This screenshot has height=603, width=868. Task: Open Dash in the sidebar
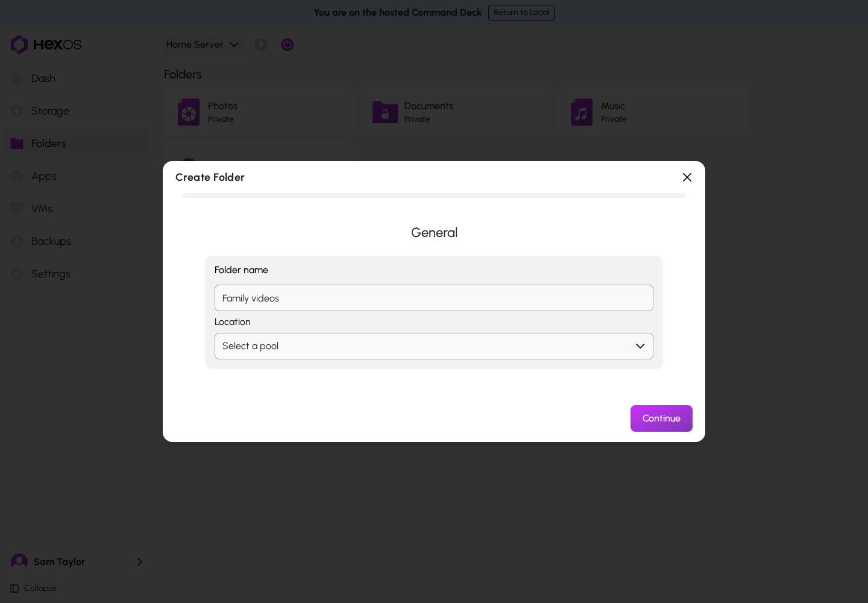coord(77,78)
